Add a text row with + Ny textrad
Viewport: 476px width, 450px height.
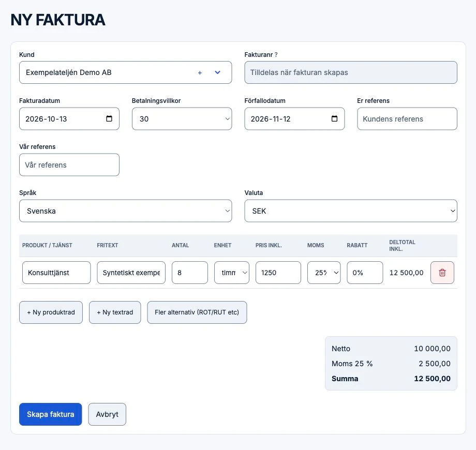click(x=115, y=312)
